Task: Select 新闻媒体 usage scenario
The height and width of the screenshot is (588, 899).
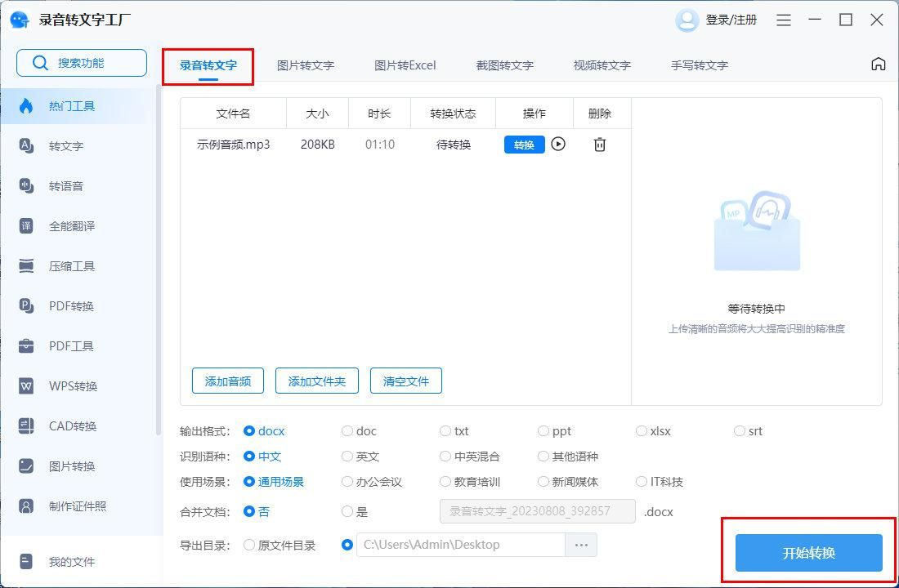Action: click(568, 481)
